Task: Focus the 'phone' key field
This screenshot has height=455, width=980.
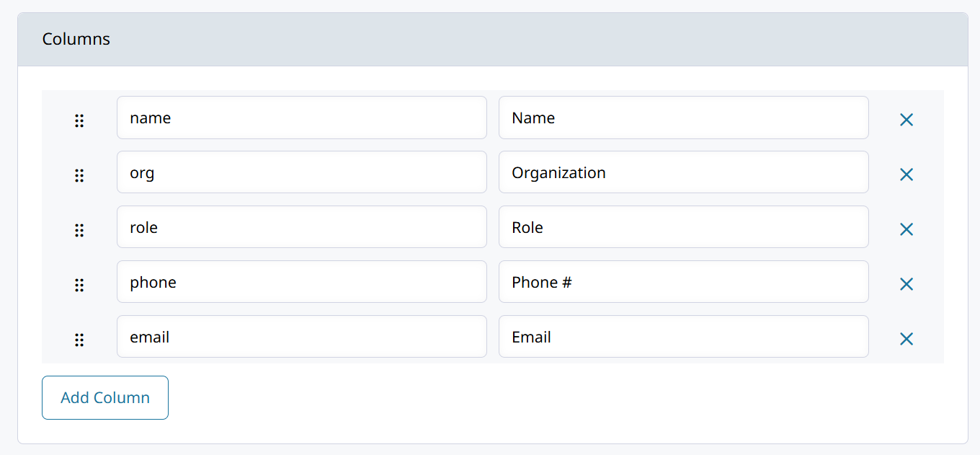Action: [x=302, y=282]
